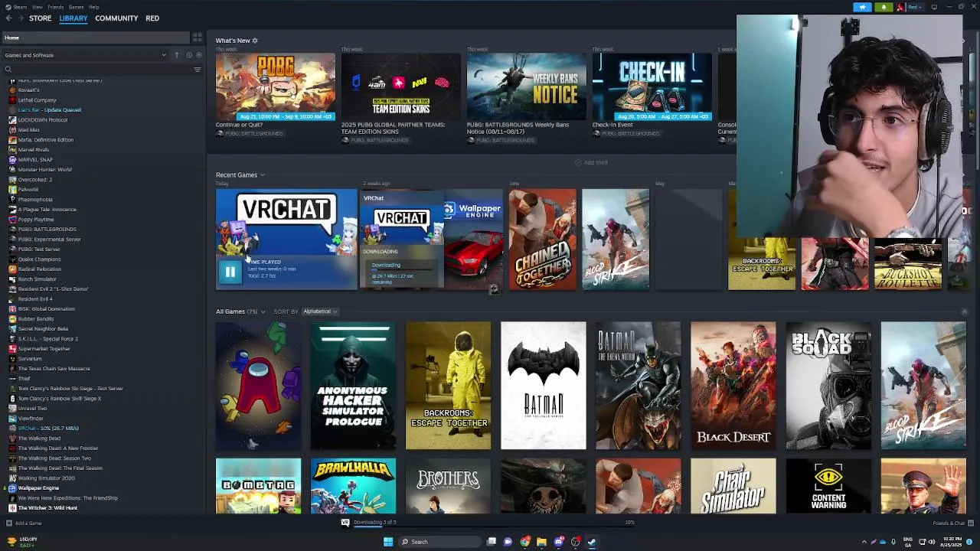
Task: Open the Games menu
Action: pos(77,7)
